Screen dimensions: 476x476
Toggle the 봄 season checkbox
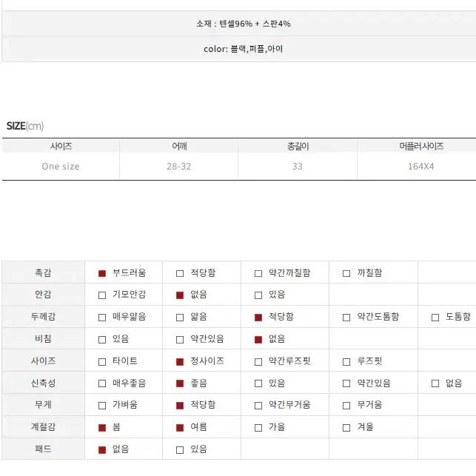(x=102, y=428)
